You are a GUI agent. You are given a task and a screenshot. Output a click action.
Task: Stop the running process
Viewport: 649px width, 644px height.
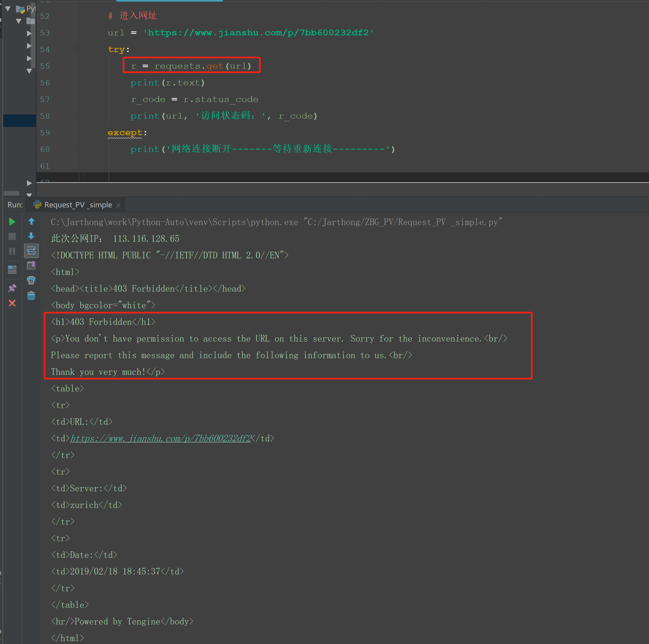pyautogui.click(x=12, y=236)
